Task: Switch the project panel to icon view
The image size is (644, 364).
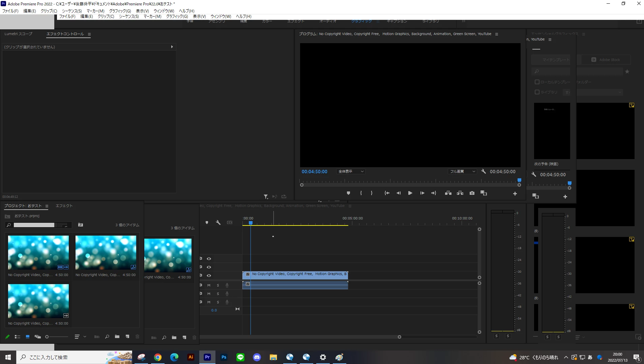Action: point(28,337)
